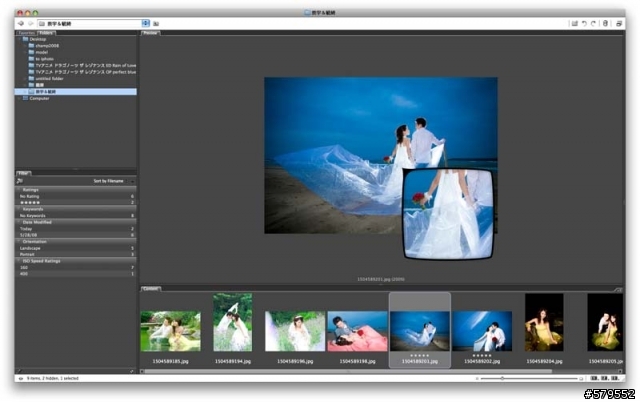Collapse the ISO Speed Ratings section
Image resolution: width=640 pixels, height=402 pixels.
pos(19,261)
